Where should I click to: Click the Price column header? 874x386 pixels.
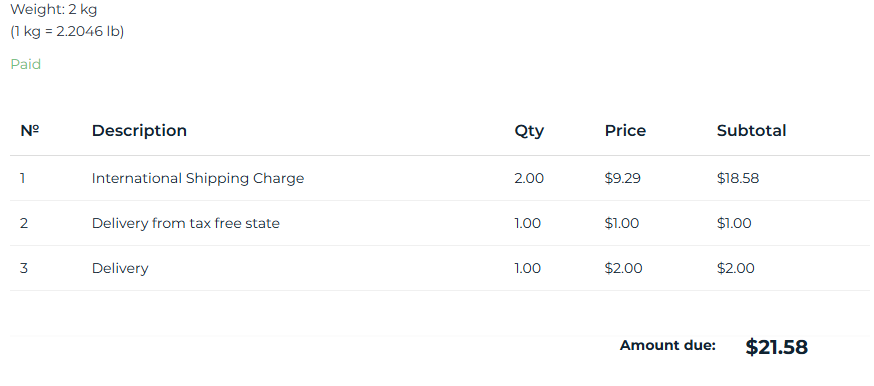pyautogui.click(x=625, y=131)
